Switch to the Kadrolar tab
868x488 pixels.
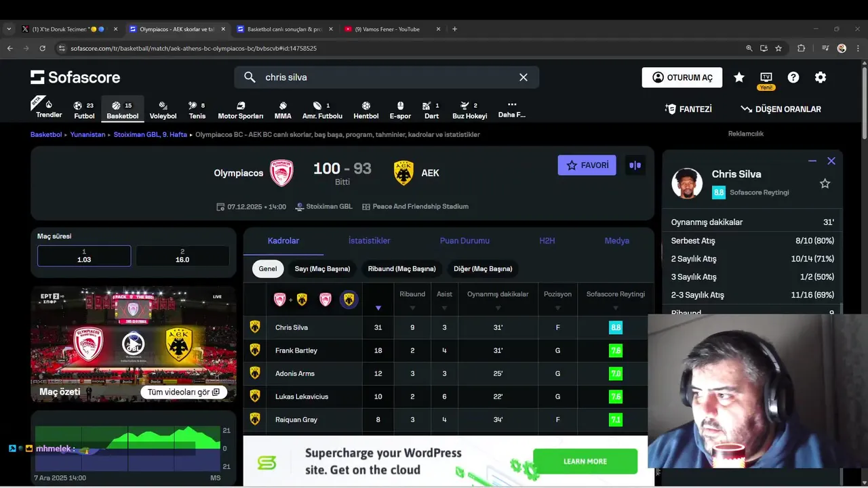[283, 241]
